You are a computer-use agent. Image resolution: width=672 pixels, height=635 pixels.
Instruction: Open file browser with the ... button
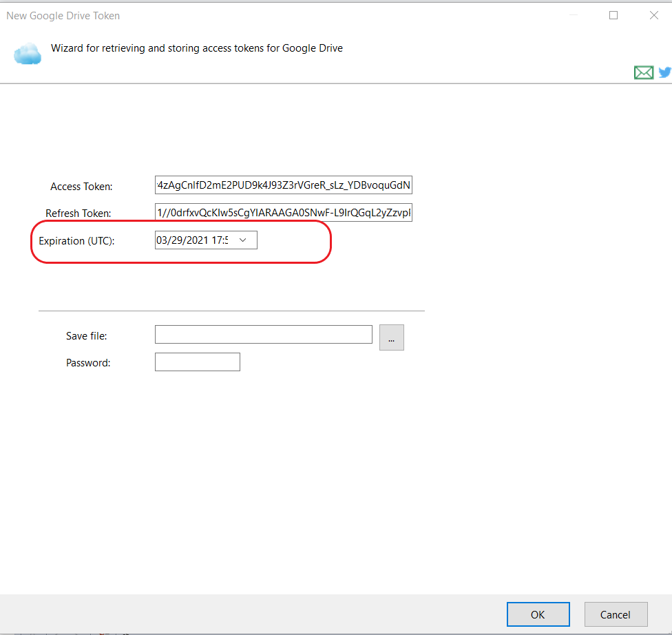coord(392,337)
